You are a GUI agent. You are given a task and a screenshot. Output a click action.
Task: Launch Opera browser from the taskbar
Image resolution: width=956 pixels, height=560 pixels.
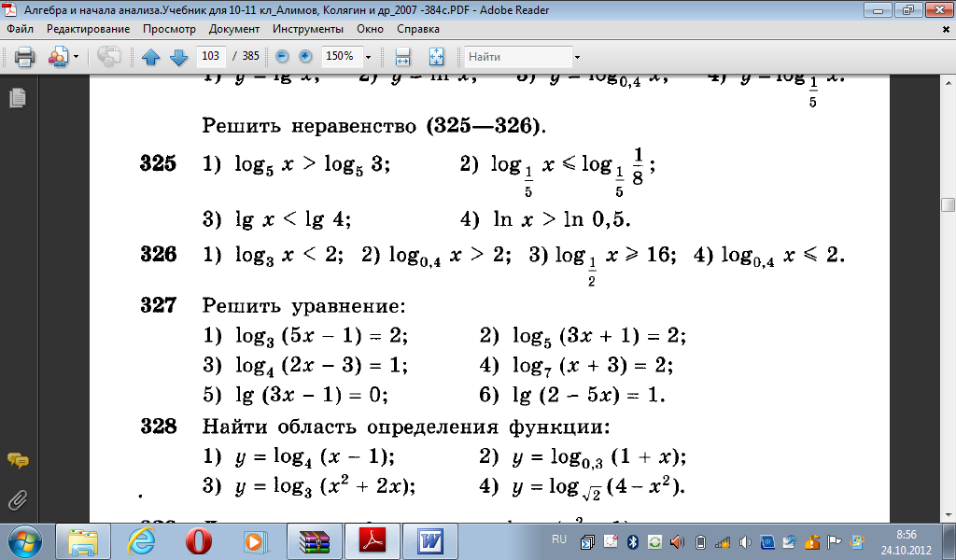tap(199, 541)
